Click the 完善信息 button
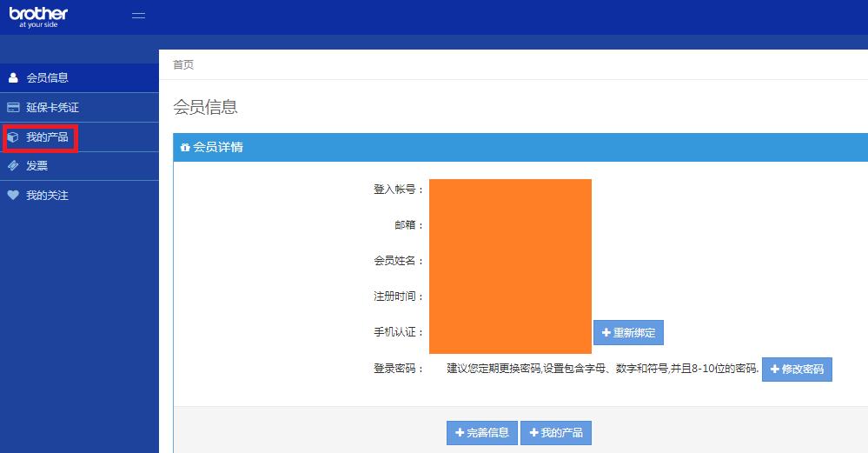The image size is (868, 453). tap(482, 432)
